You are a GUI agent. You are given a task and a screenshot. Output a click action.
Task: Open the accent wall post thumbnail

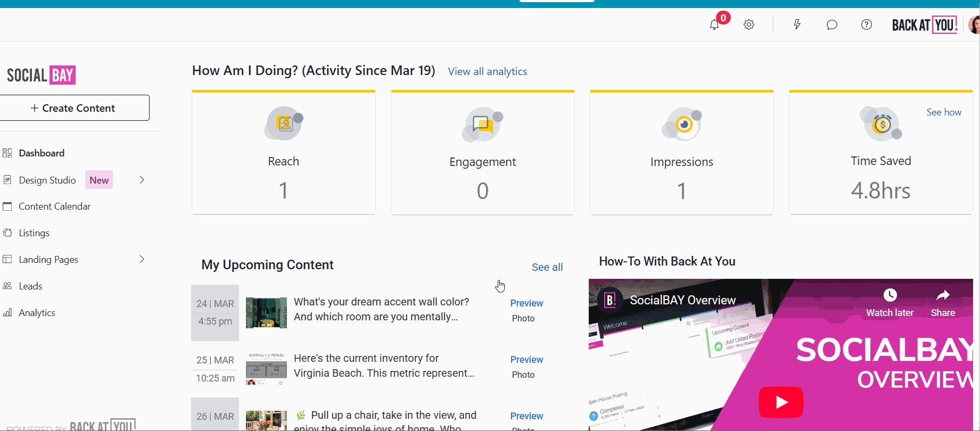266,313
